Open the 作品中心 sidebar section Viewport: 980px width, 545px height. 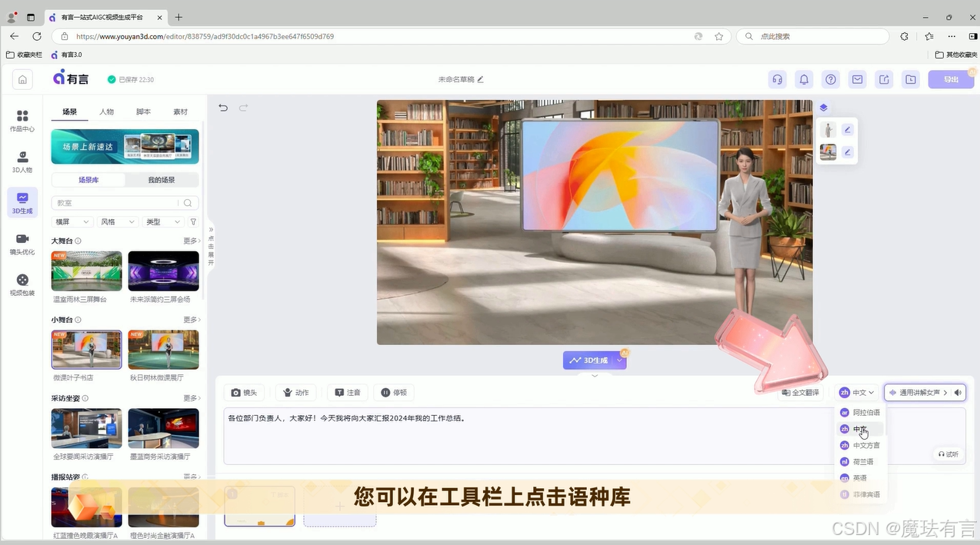pos(22,121)
